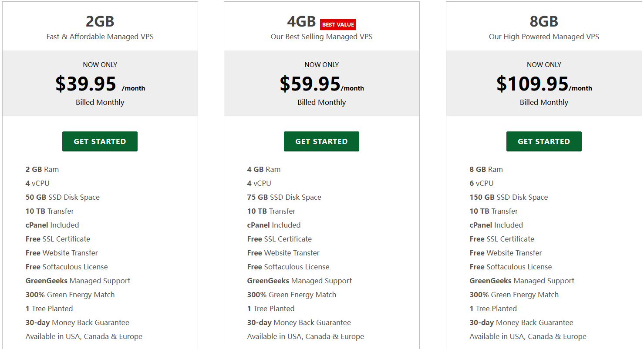Image resolution: width=644 pixels, height=349 pixels.
Task: Click the $109.95 monthly price
Action: tap(532, 84)
